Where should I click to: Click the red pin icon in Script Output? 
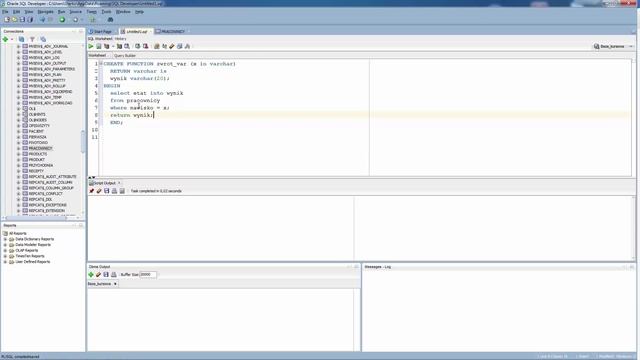pos(91,191)
